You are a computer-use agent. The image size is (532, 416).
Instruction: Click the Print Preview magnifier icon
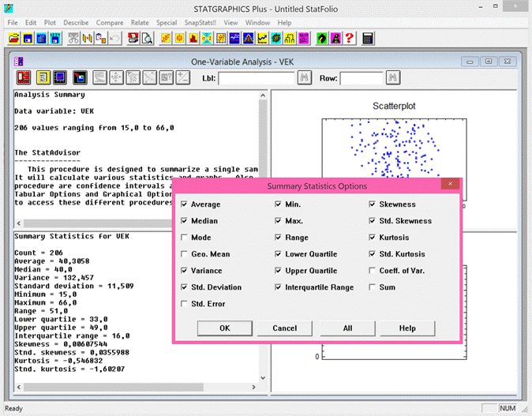pyautogui.click(x=147, y=39)
